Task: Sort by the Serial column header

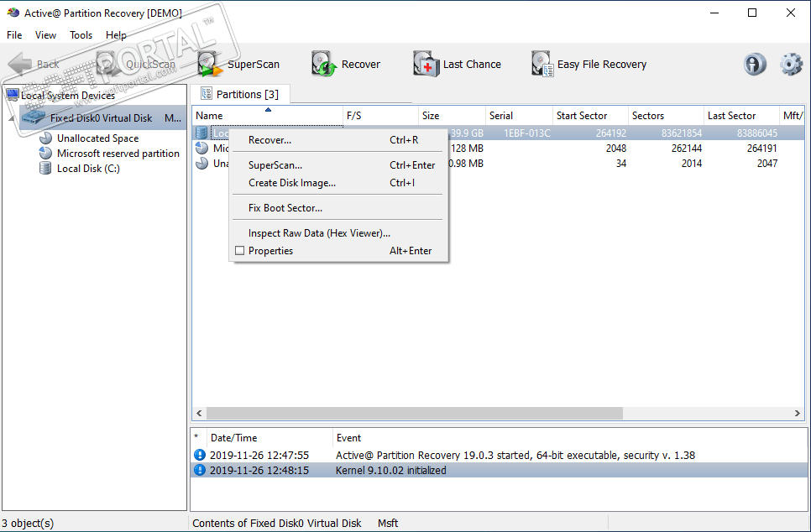Action: [520, 116]
